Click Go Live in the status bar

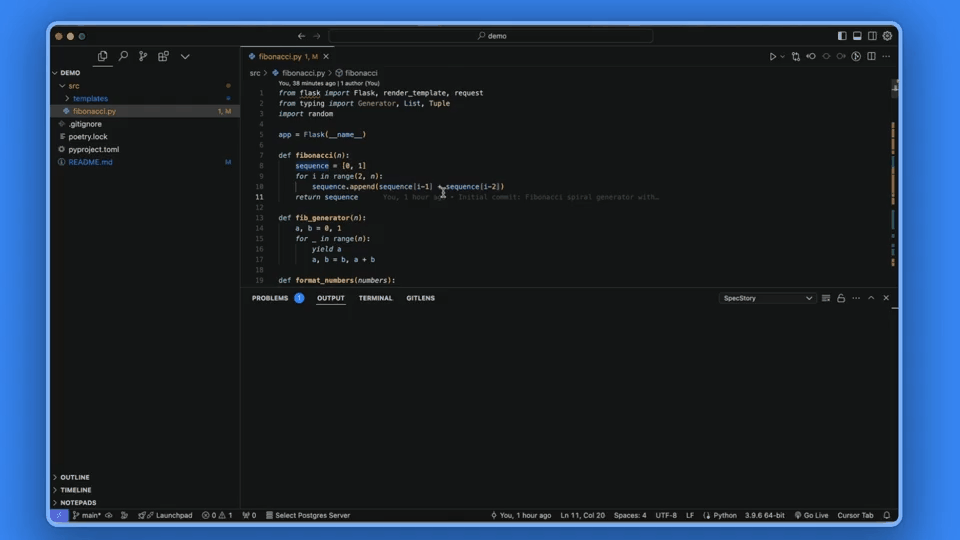811,515
